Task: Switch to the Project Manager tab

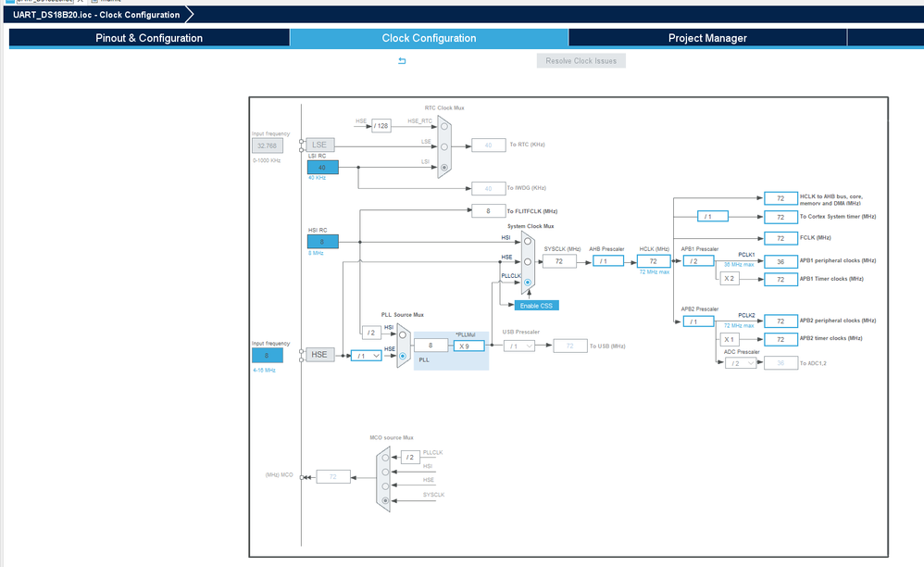Action: pyautogui.click(x=707, y=38)
